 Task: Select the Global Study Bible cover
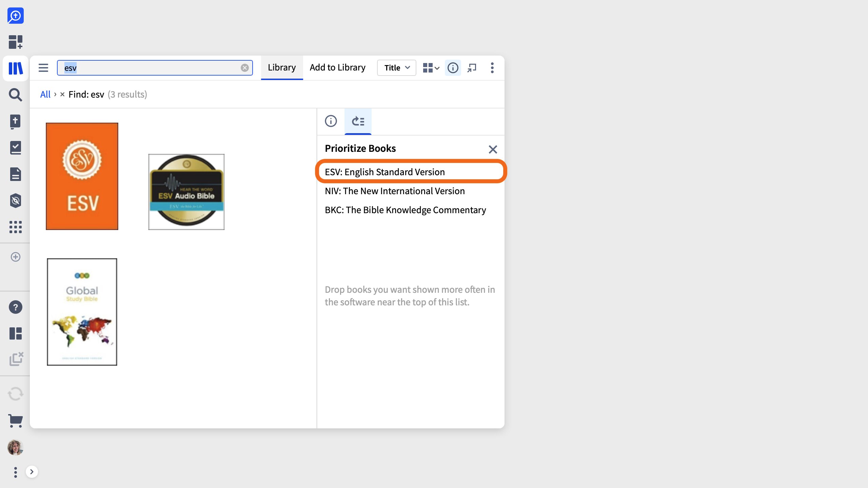click(82, 312)
